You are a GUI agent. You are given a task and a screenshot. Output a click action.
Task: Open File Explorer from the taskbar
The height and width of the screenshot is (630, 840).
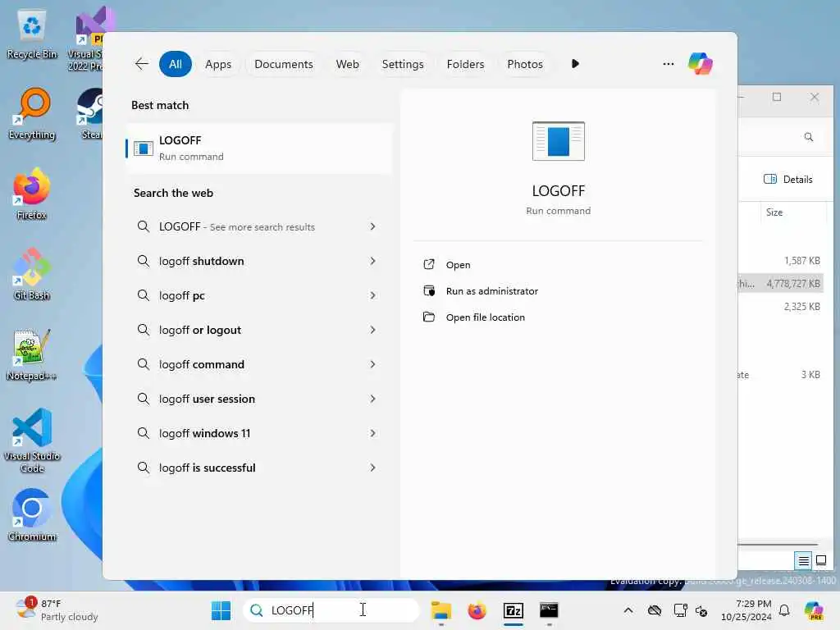click(441, 610)
